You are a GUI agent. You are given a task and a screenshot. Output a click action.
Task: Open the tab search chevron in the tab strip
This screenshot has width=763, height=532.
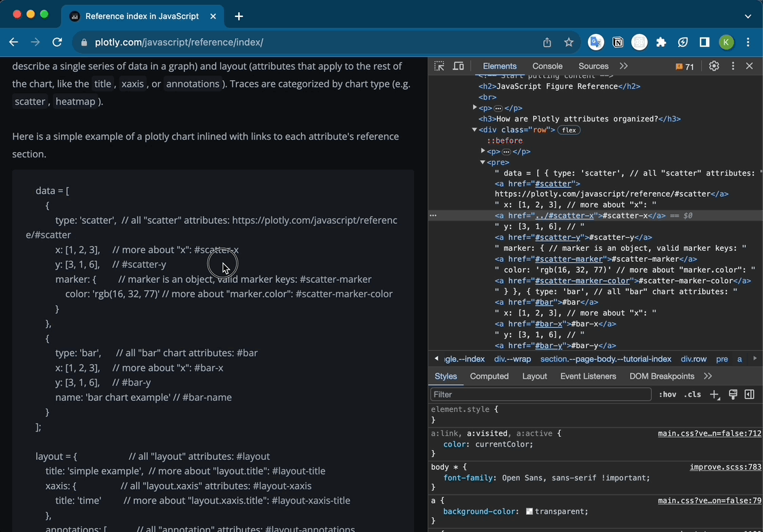click(748, 16)
